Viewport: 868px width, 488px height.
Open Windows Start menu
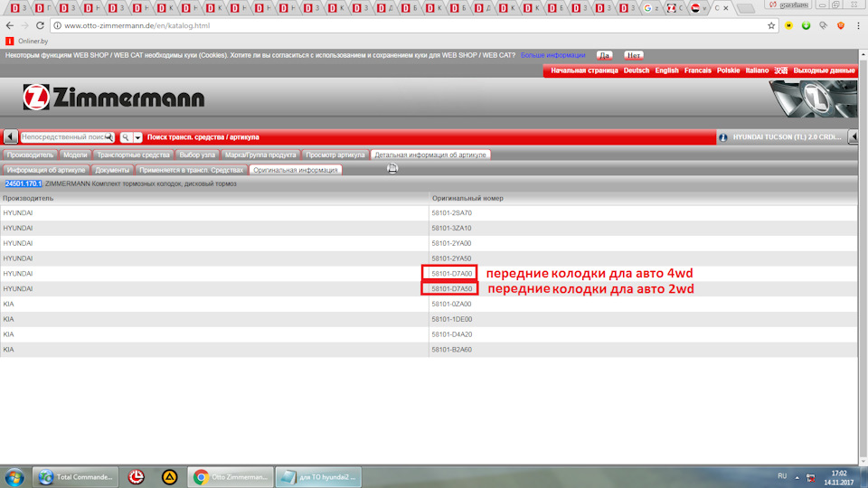[14, 477]
